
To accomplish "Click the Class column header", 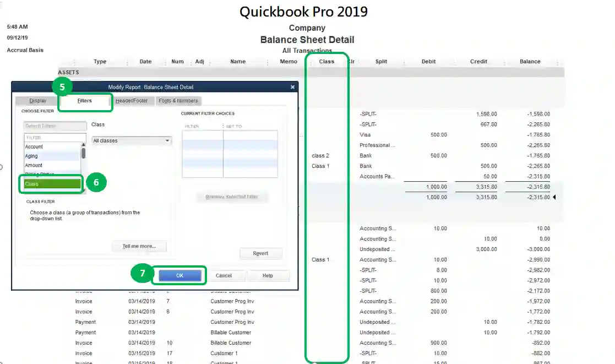I will [x=326, y=62].
